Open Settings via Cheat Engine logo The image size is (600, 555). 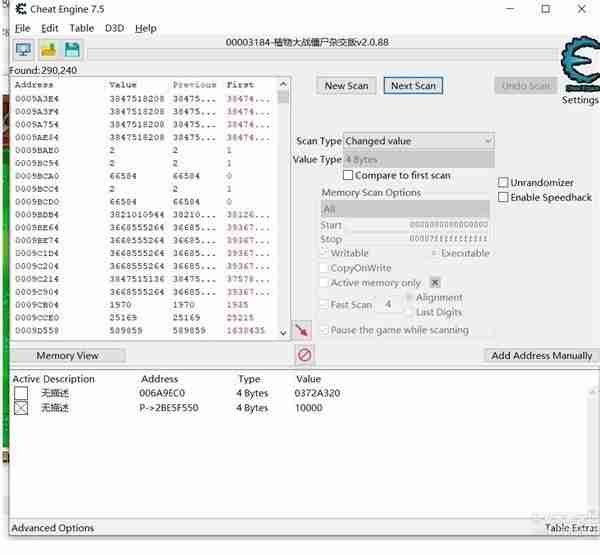[x=580, y=64]
